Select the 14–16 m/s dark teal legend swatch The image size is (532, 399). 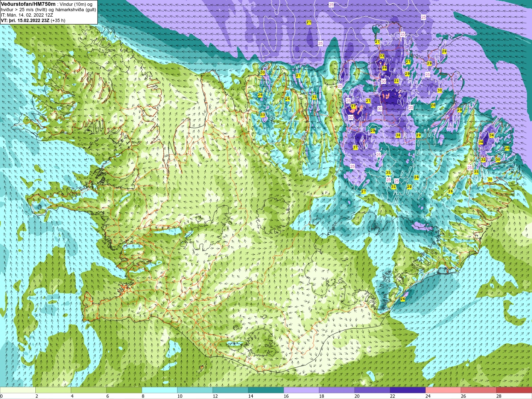tap(266, 390)
